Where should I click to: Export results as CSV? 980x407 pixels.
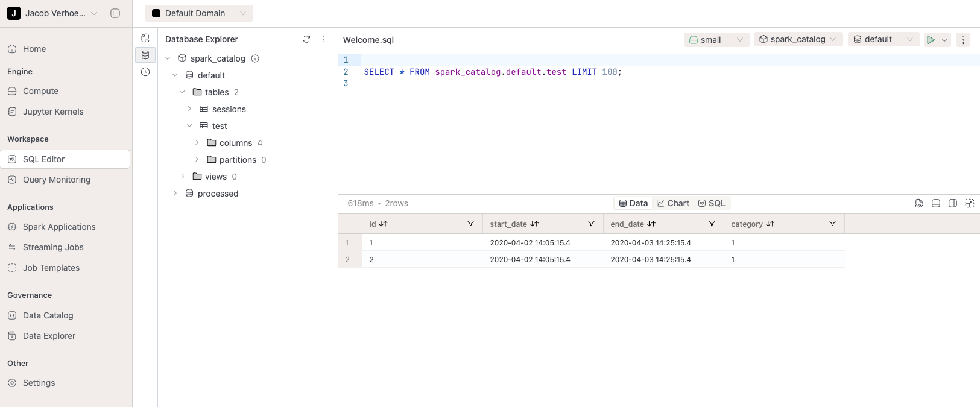(918, 203)
